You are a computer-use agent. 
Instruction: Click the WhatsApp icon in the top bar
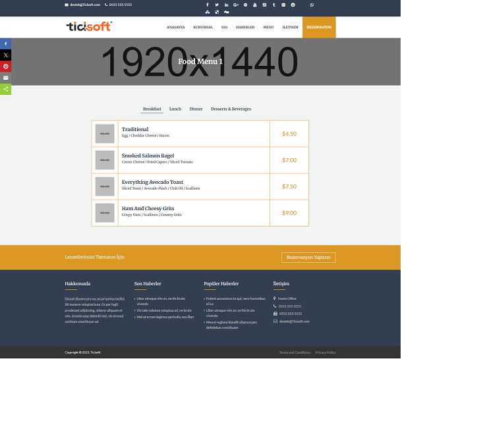click(x=312, y=5)
